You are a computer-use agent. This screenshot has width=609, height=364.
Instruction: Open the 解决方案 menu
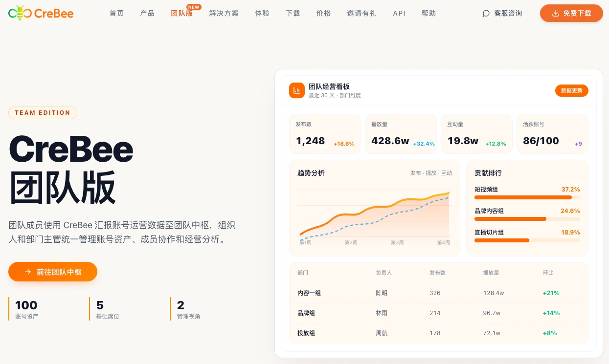pyautogui.click(x=224, y=14)
